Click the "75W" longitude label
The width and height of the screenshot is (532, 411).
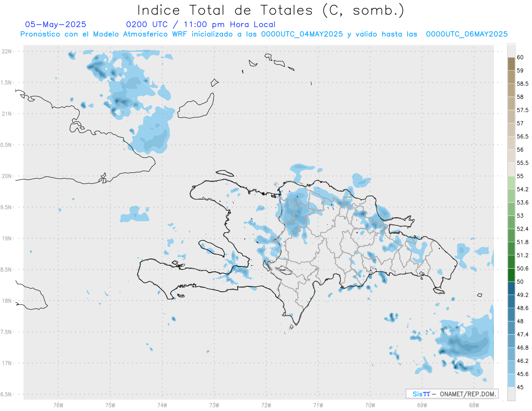click(110, 405)
